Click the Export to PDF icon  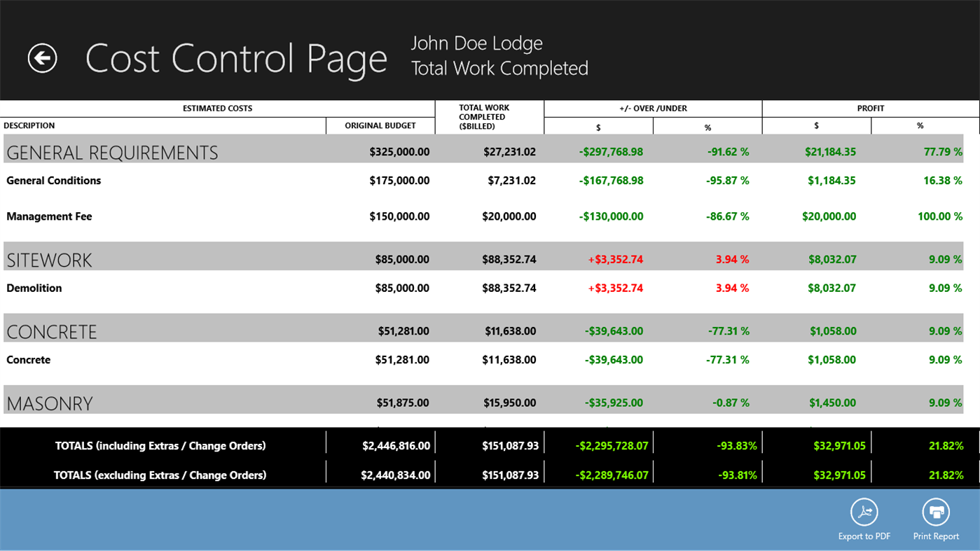pyautogui.click(x=863, y=513)
